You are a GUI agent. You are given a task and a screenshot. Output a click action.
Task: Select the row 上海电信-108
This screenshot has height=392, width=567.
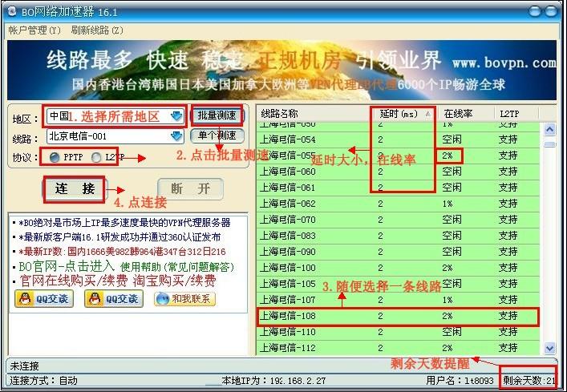pos(398,316)
